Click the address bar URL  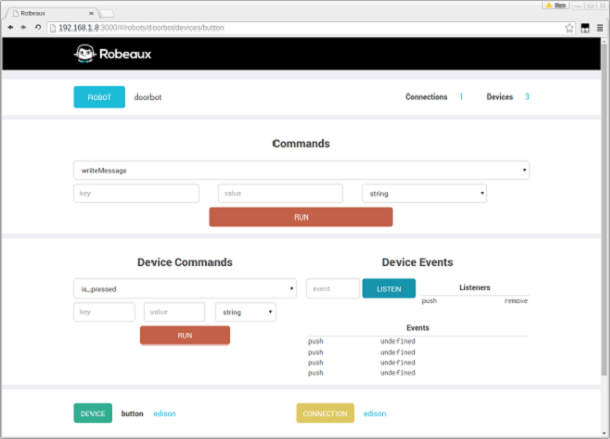pyautogui.click(x=141, y=28)
